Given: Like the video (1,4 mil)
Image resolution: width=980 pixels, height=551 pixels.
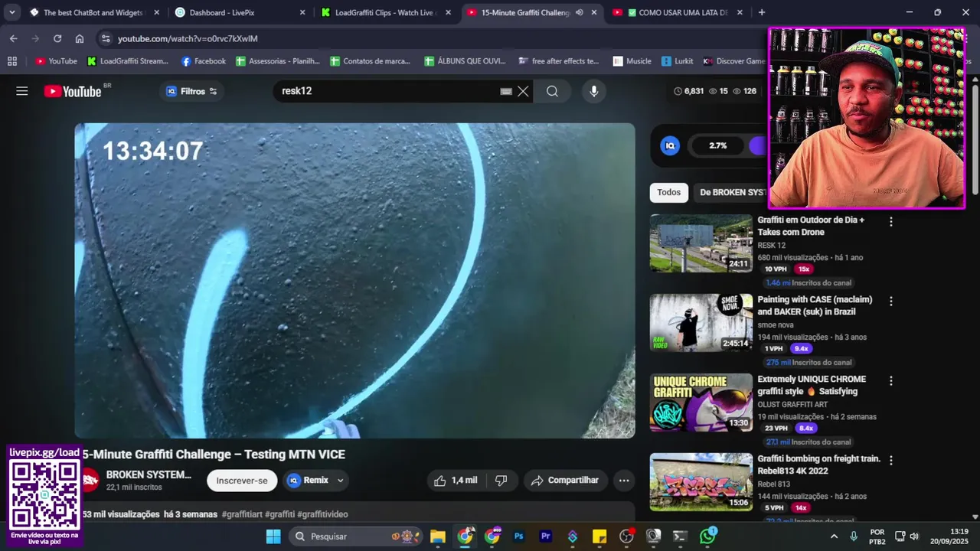Looking at the screenshot, I should [x=456, y=481].
